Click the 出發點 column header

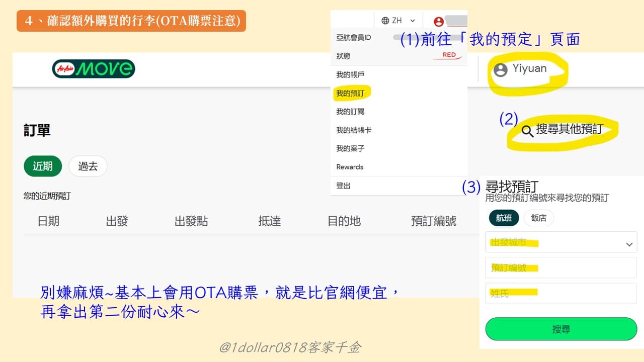191,221
